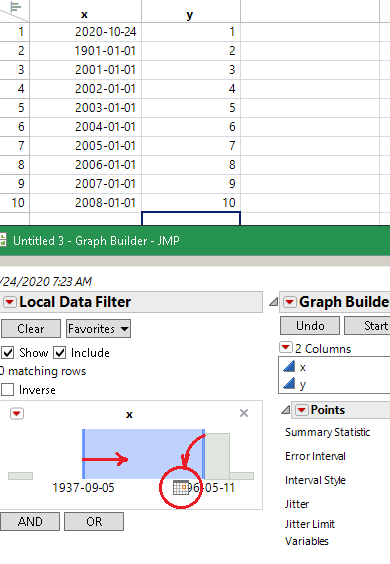390x564 pixels.
Task: Click the right handle of the range slider
Action: pyautogui.click(x=203, y=454)
